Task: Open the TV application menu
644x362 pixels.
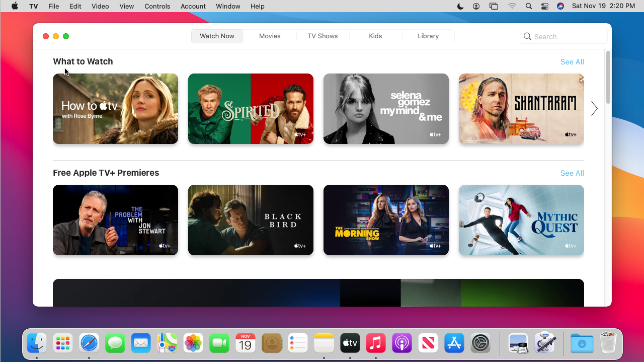Action: coord(34,6)
